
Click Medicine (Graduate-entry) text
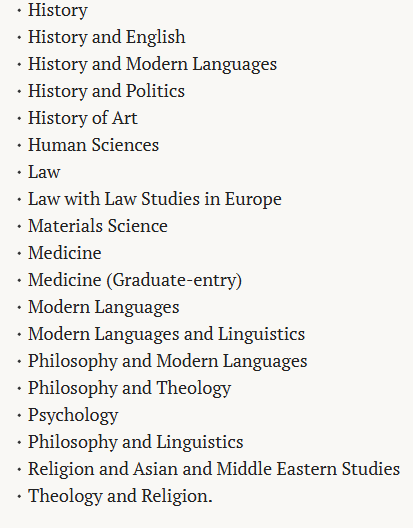pyautogui.click(x=135, y=280)
